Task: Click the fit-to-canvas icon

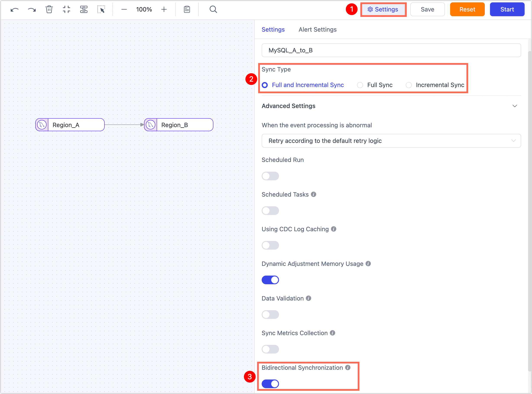Action: click(66, 9)
